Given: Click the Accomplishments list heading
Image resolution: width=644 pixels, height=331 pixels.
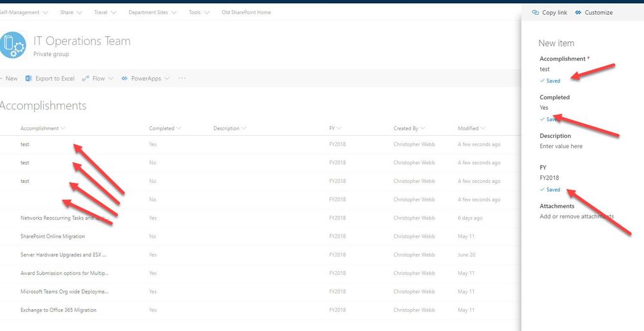Looking at the screenshot, I should point(43,106).
